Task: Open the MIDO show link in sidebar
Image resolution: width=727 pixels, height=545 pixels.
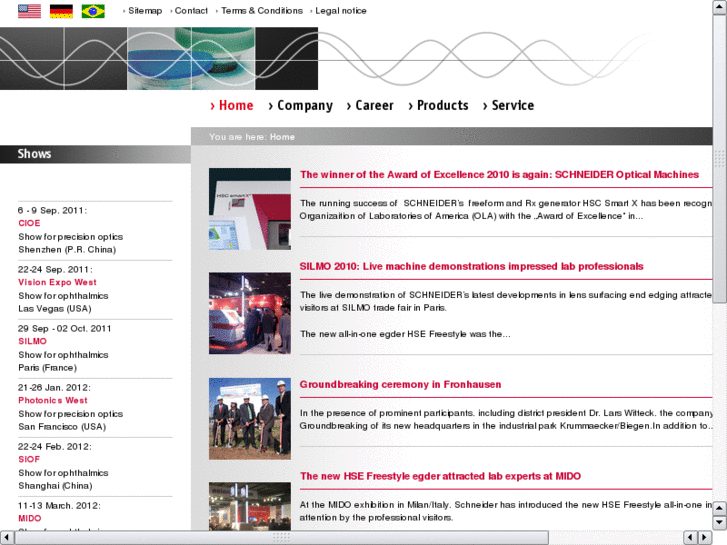Action: click(30, 518)
